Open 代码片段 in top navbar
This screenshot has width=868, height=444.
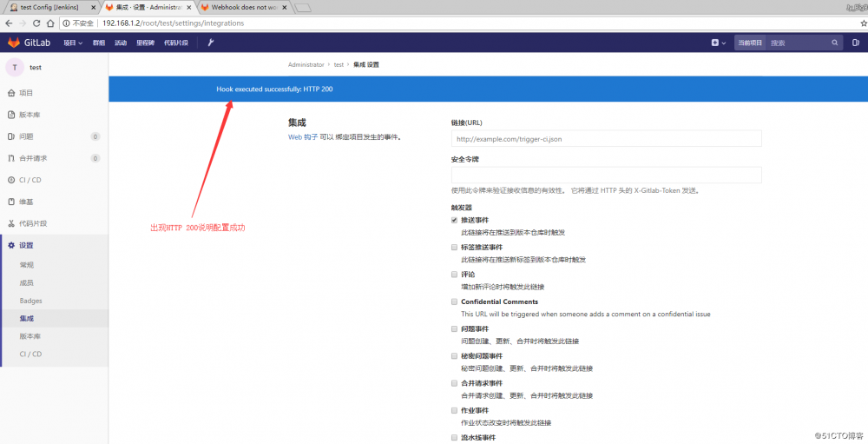tap(176, 43)
